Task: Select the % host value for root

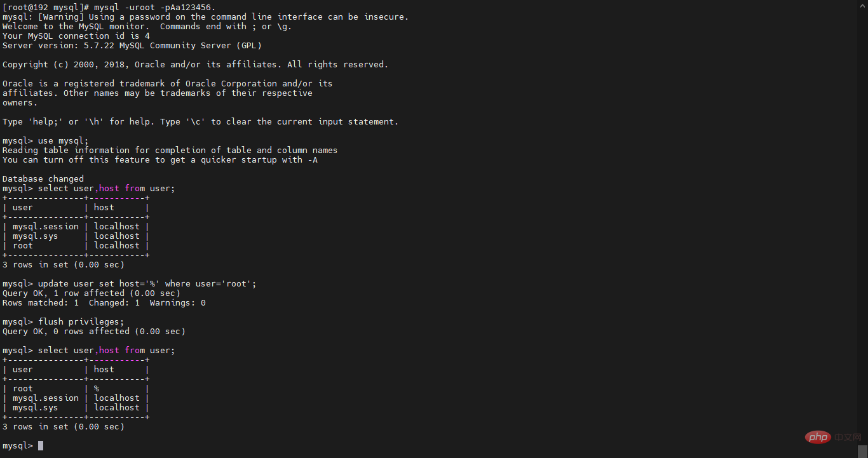Action: [x=97, y=389]
